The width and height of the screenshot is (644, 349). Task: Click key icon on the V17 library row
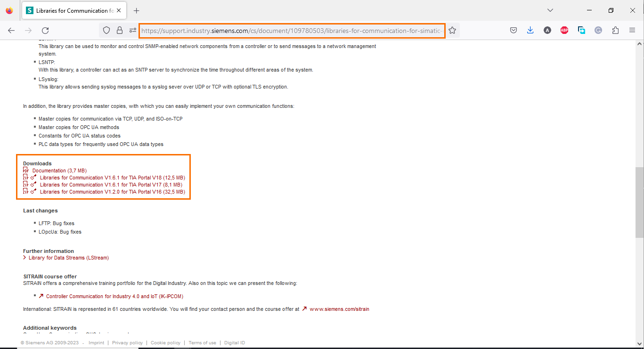pyautogui.click(x=33, y=185)
